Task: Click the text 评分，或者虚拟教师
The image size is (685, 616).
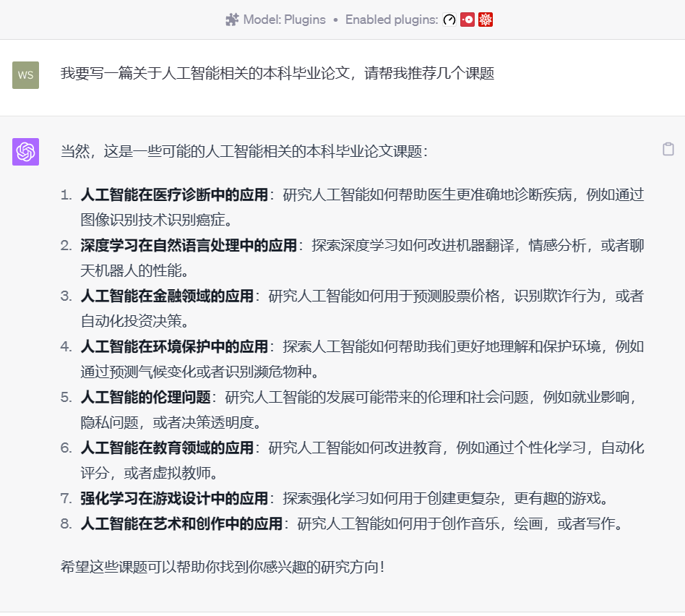Action: [145, 474]
